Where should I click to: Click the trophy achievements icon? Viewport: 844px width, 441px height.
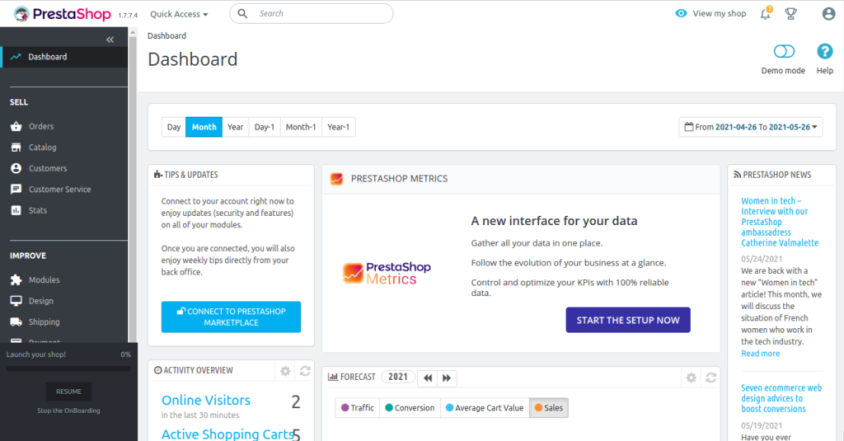coord(791,14)
